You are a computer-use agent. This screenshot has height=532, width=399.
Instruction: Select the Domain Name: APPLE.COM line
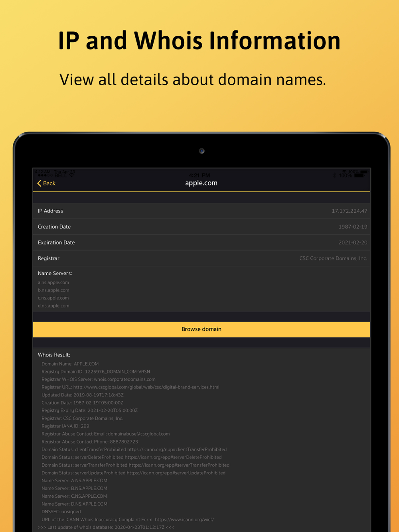click(x=70, y=364)
